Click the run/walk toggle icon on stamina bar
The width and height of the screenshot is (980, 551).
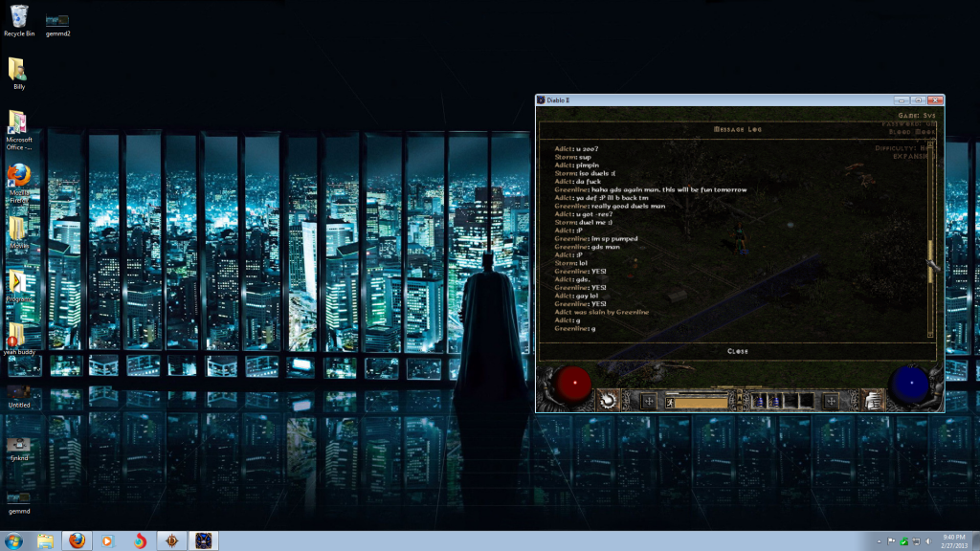coord(669,403)
